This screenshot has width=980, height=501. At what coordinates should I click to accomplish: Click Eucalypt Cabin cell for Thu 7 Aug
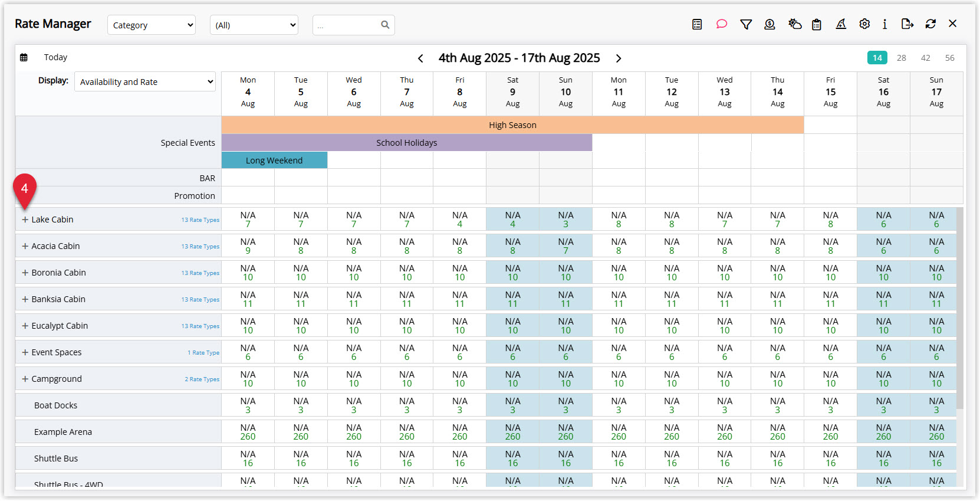click(x=407, y=326)
